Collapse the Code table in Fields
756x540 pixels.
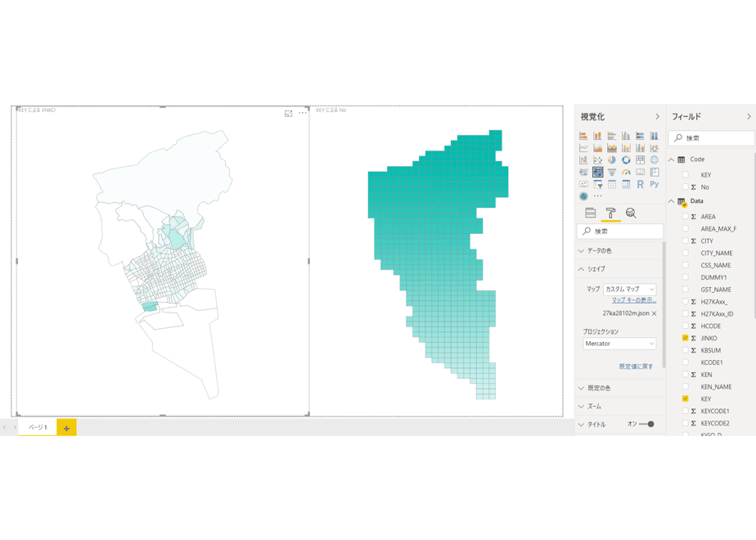[672, 160]
